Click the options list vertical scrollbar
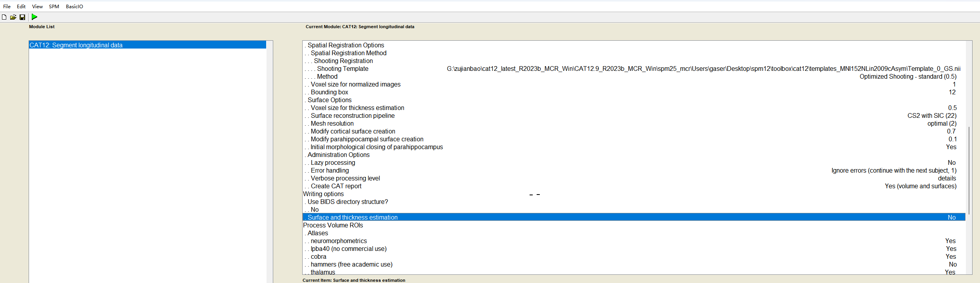This screenshot has height=283, width=980. (x=969, y=170)
